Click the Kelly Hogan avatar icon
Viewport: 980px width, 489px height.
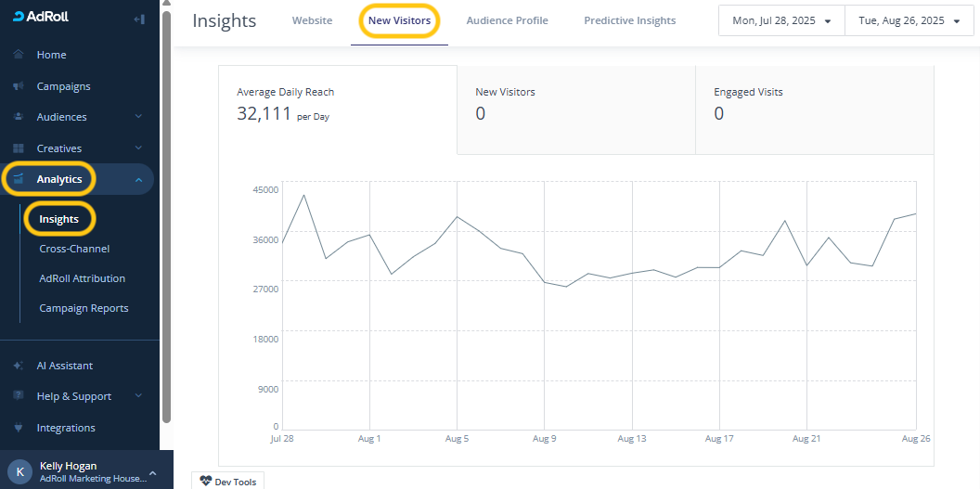pyautogui.click(x=20, y=471)
